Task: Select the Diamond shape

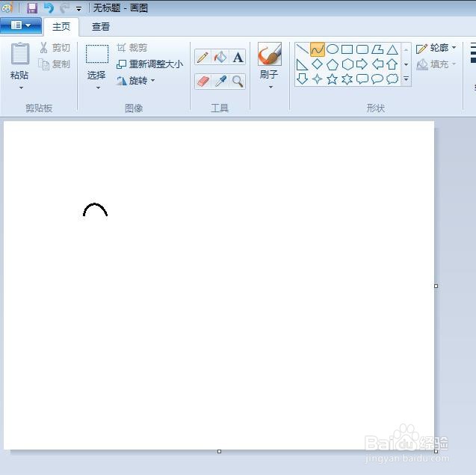Action: [x=318, y=64]
